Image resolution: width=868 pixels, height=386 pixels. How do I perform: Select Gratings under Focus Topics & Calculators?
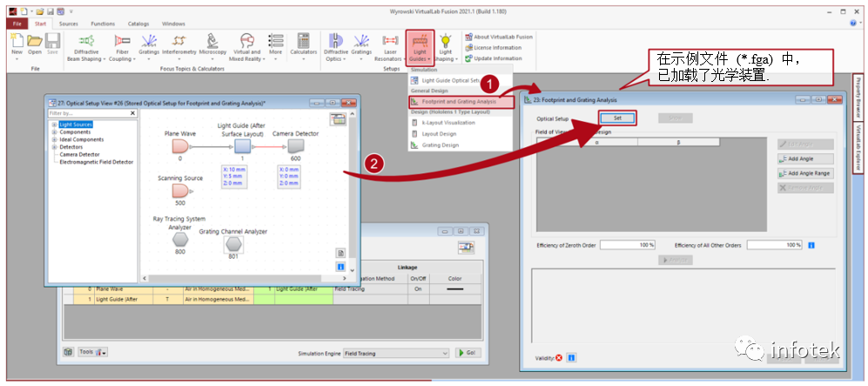pyautogui.click(x=149, y=47)
